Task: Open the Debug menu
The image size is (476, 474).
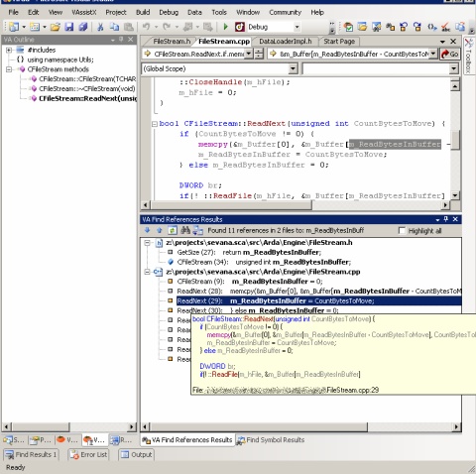Action: (x=169, y=13)
